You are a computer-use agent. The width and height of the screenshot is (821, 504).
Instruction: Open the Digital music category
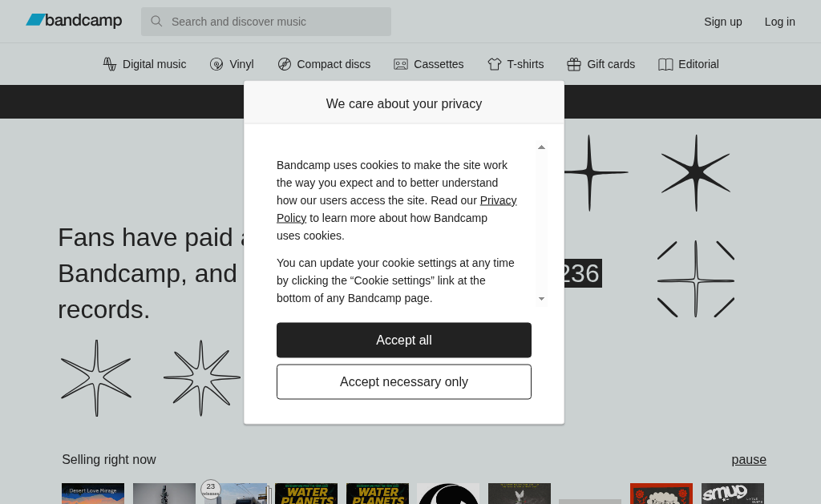[x=154, y=64]
